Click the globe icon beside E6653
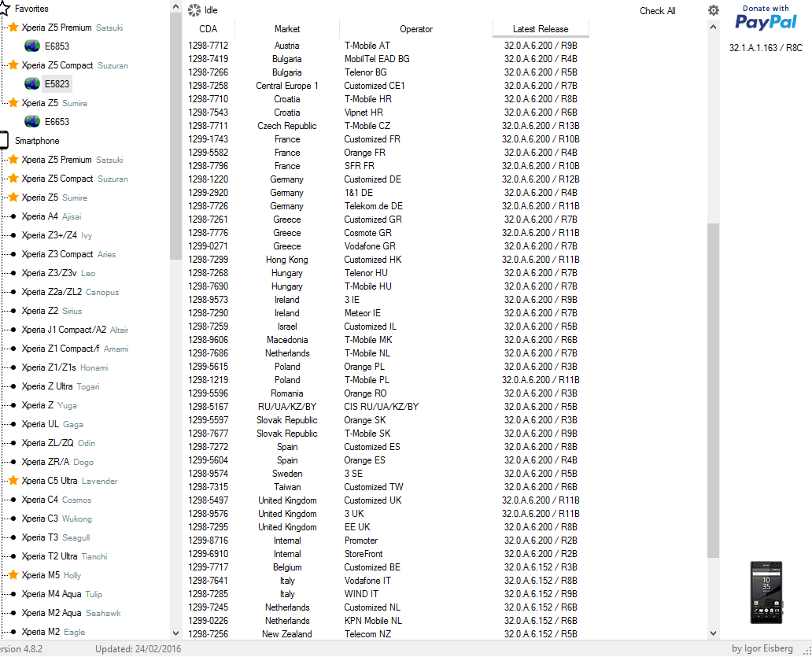The image size is (812, 657). point(32,122)
